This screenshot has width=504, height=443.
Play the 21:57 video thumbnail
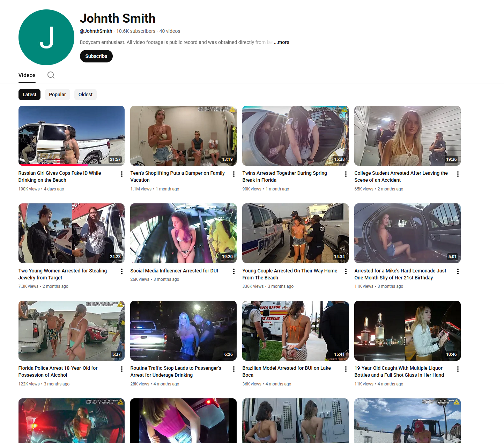[72, 136]
